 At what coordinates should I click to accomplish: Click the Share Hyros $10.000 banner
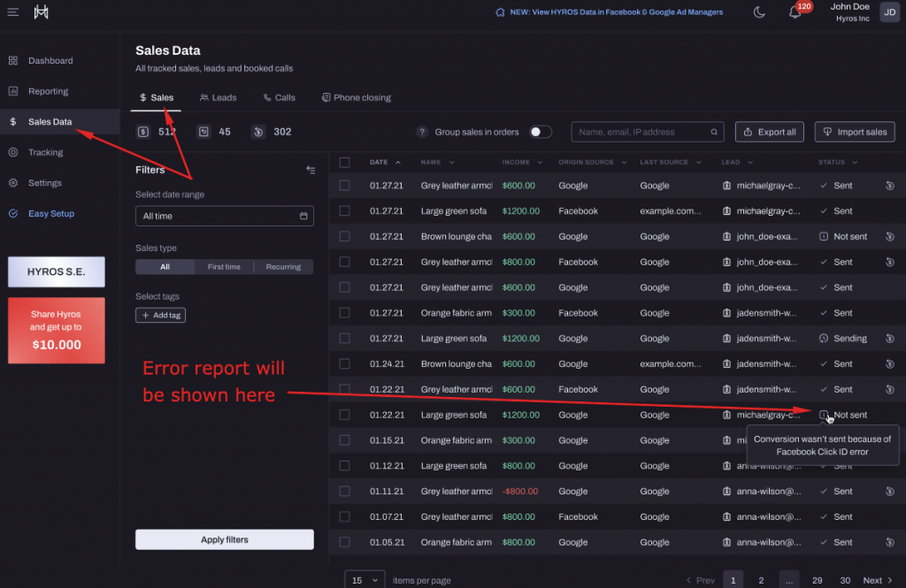(57, 331)
